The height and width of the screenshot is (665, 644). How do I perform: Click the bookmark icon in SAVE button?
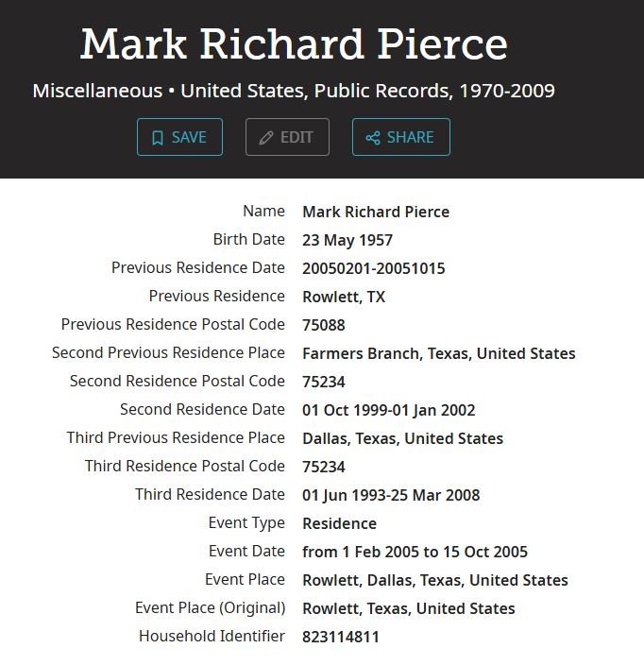click(x=158, y=138)
